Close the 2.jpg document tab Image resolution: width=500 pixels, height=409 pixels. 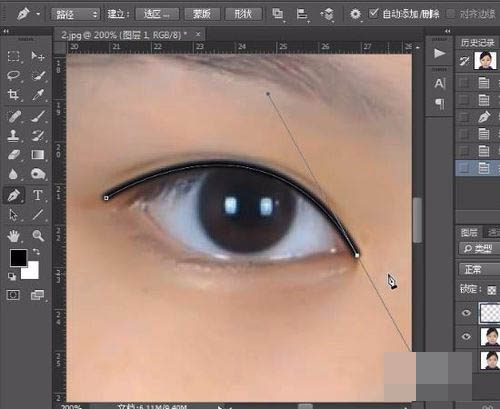[x=198, y=34]
